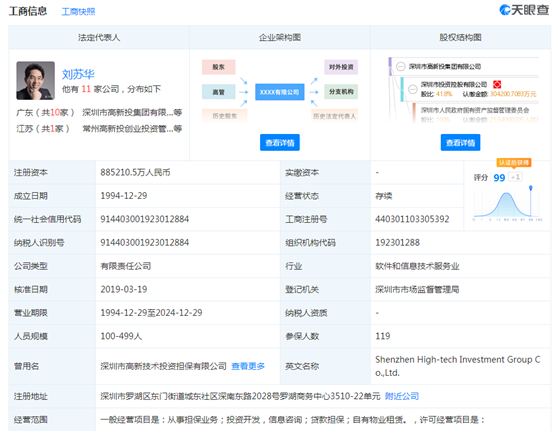Click the score marker on distribution chart
The width and height of the screenshot is (558, 433).
click(531, 188)
